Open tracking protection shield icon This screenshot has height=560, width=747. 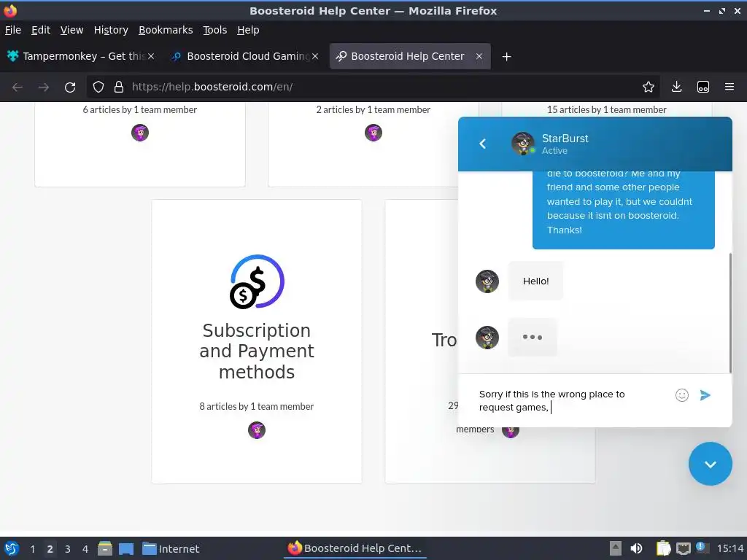pos(98,87)
